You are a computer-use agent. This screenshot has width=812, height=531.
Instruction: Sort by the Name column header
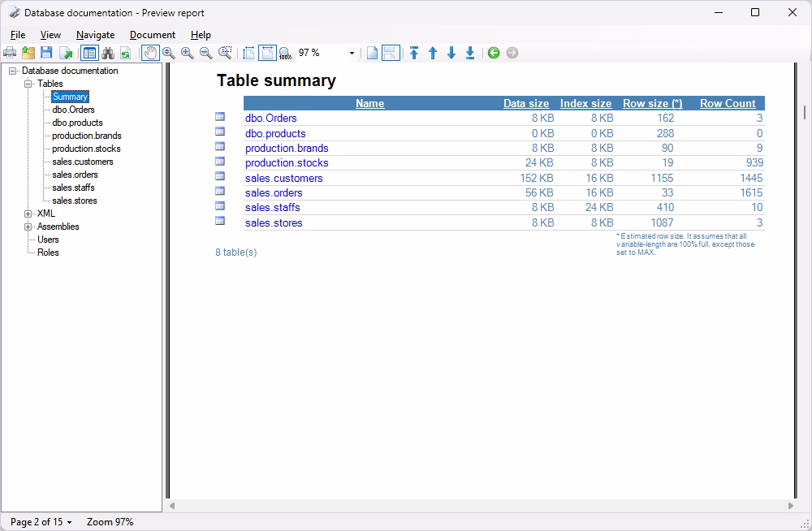(369, 103)
